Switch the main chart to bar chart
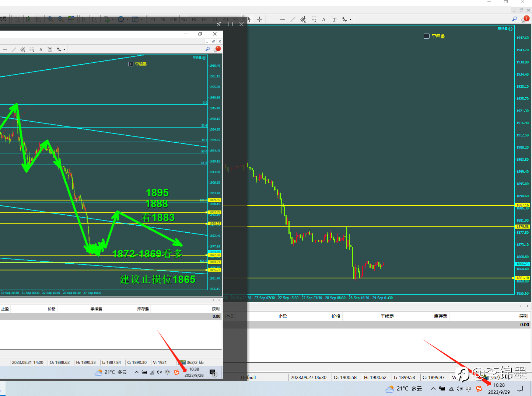 pos(17,19)
